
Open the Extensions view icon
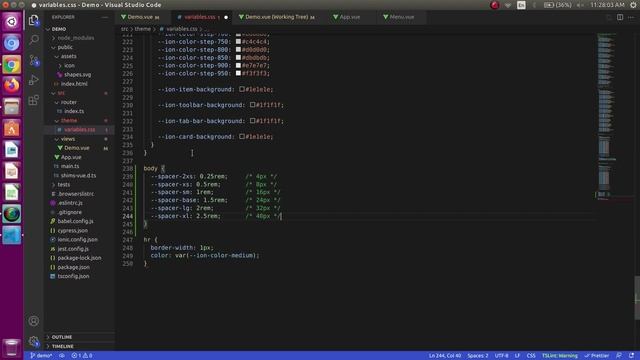(34, 100)
